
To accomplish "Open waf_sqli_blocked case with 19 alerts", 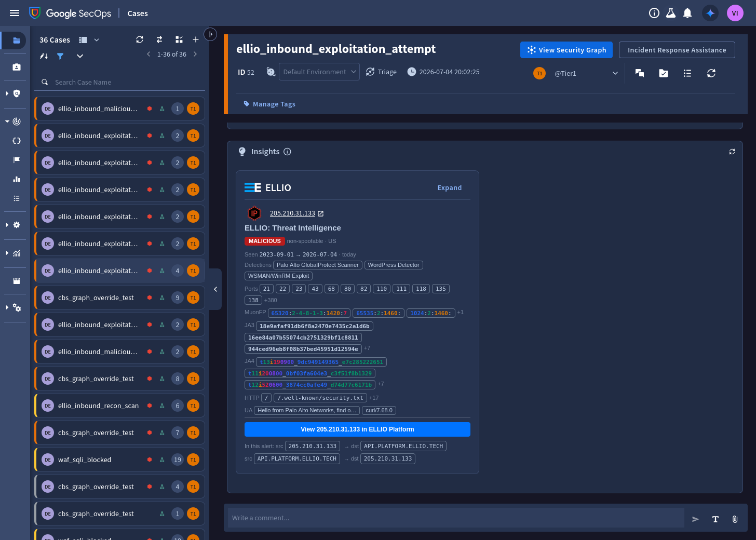I will (x=120, y=460).
